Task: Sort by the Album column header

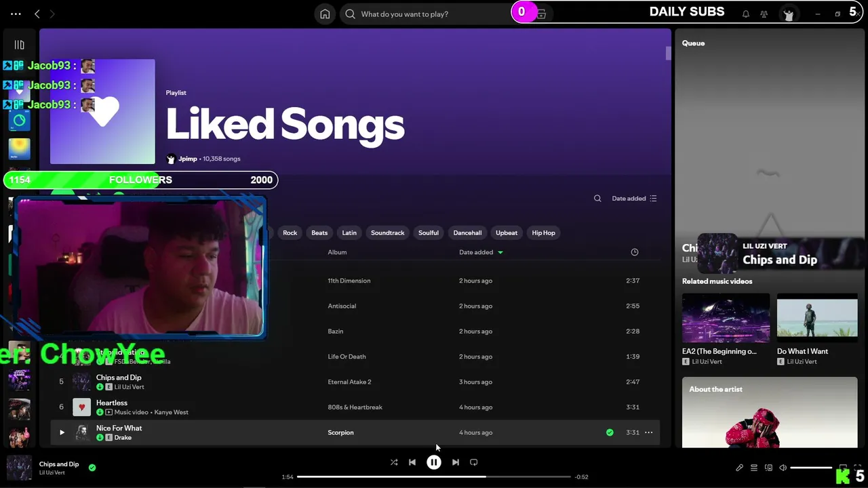Action: 337,252
